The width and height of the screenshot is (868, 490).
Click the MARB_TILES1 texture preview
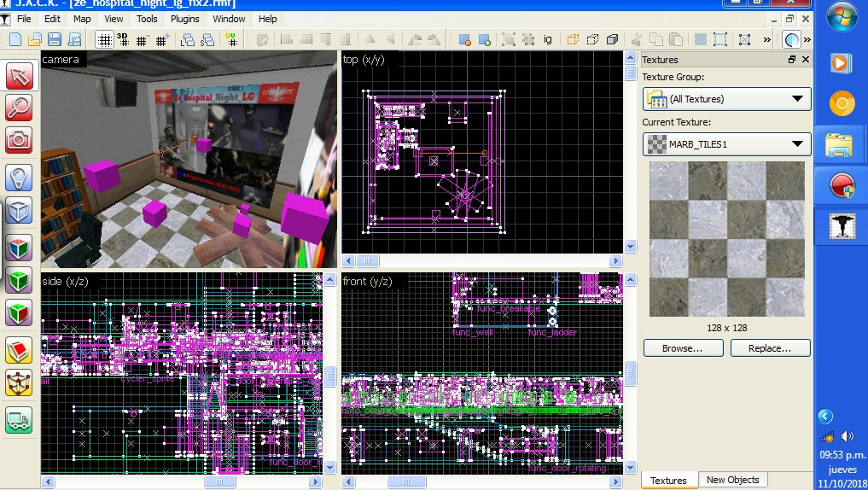coord(727,239)
